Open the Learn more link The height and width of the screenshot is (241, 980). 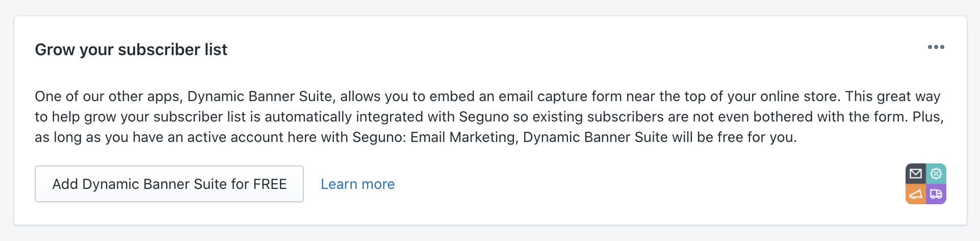tap(357, 184)
